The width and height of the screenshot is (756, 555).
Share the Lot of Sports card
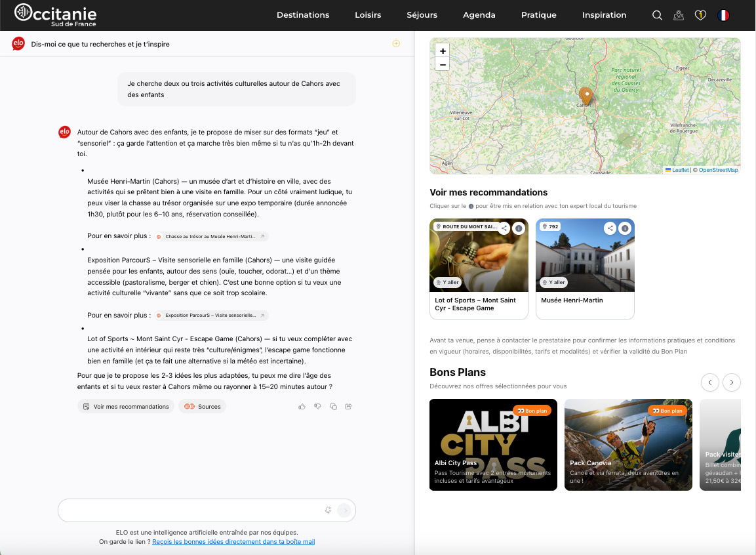(504, 228)
